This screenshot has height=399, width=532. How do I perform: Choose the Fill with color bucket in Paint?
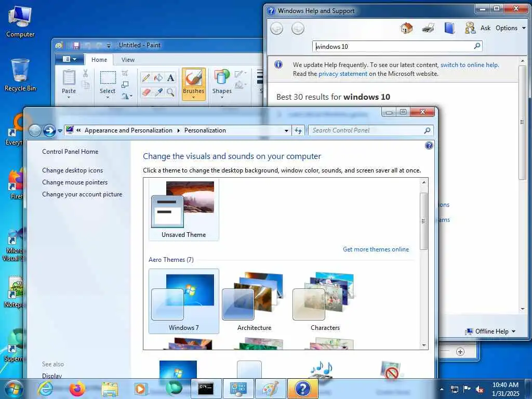click(x=158, y=78)
